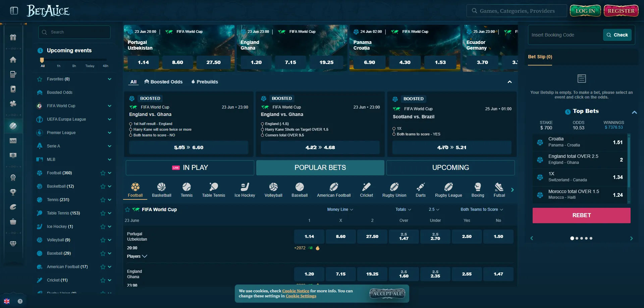The width and height of the screenshot is (644, 308).
Task: Open the slot machine icon in sidebar
Action: pos(13,74)
